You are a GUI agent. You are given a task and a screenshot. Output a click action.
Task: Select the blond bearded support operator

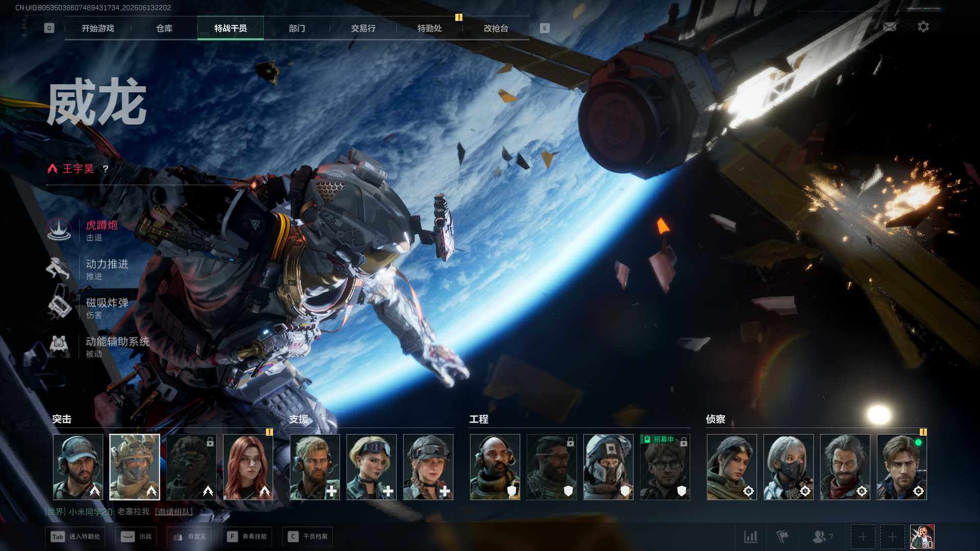pyautogui.click(x=315, y=467)
